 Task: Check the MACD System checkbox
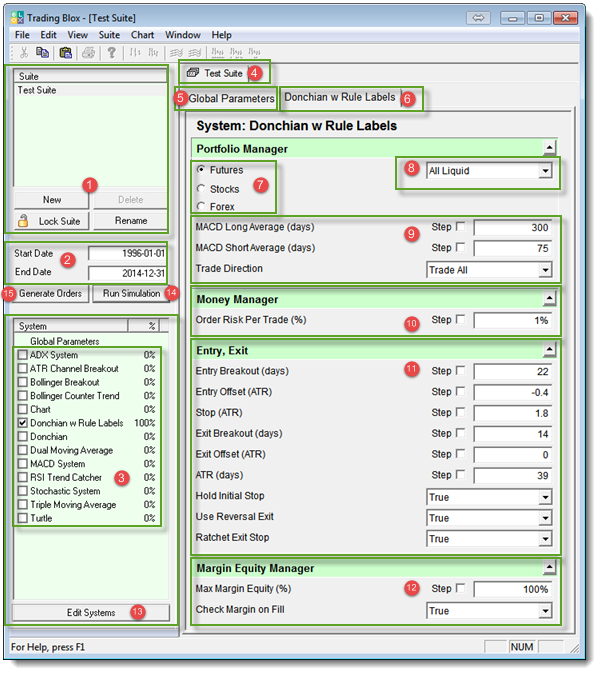22,464
